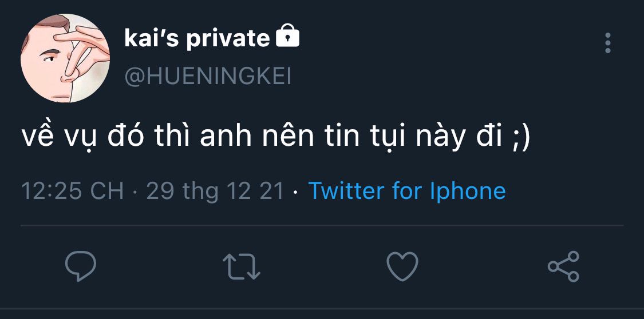The image size is (644, 319).
Task: Select the date 29 thg 12 21
Action: (x=215, y=191)
